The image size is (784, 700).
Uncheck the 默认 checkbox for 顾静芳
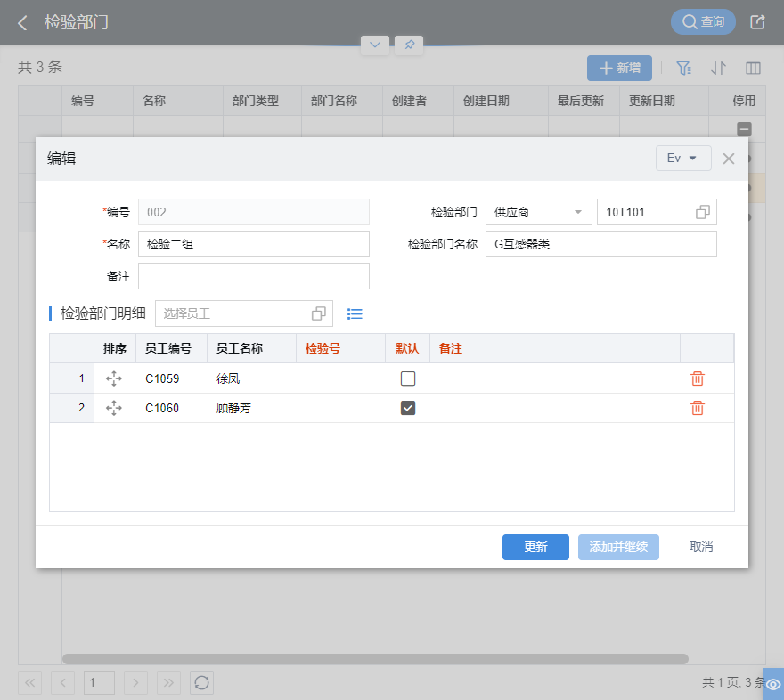coord(408,408)
